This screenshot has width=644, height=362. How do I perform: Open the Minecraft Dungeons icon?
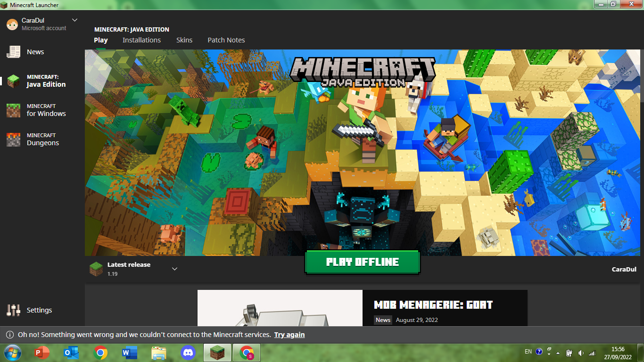[13, 140]
